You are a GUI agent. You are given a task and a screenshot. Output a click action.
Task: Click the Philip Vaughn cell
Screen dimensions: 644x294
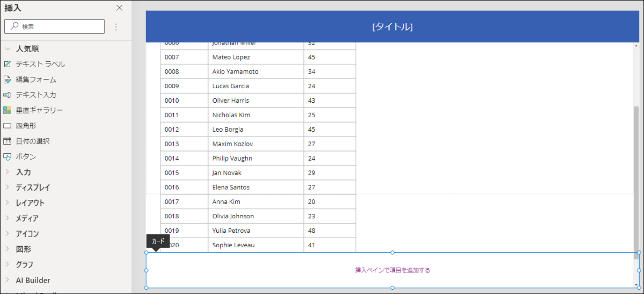pos(256,159)
